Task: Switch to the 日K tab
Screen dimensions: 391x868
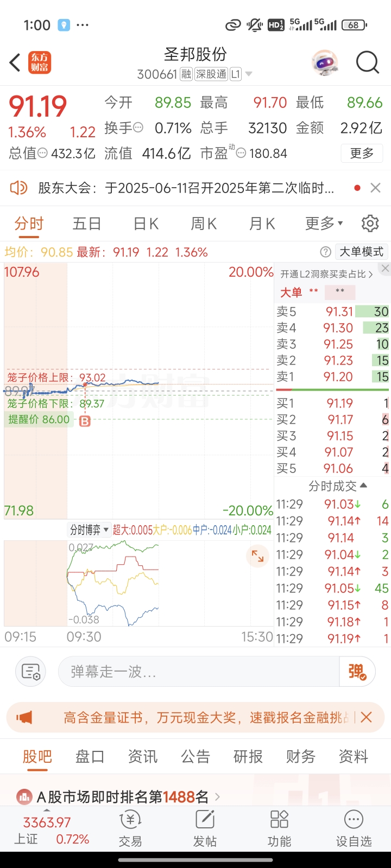Action: (x=146, y=223)
